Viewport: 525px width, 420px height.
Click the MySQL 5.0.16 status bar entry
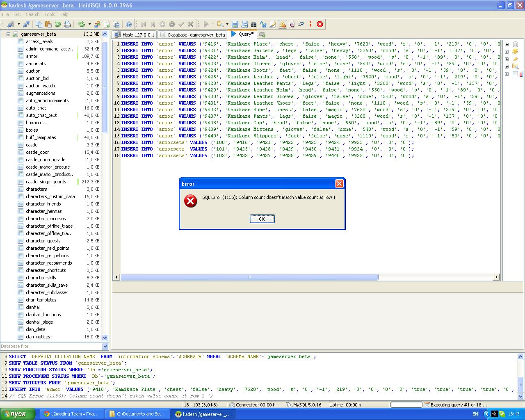(x=304, y=405)
